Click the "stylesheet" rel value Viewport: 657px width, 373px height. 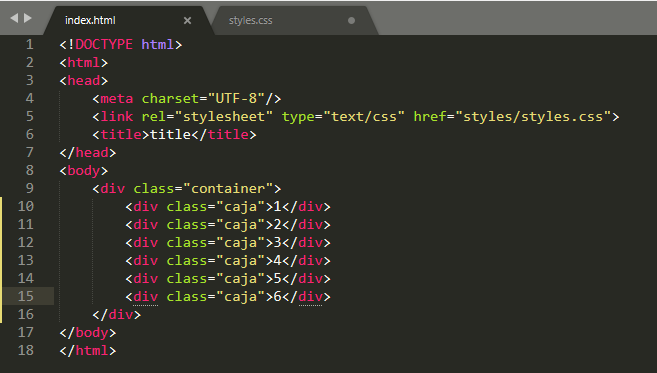pyautogui.click(x=224, y=117)
